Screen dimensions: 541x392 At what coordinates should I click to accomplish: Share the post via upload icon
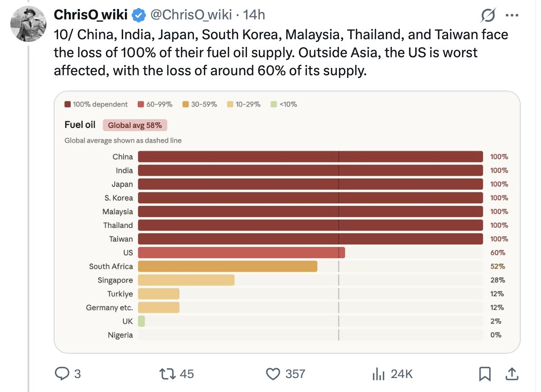pos(512,374)
